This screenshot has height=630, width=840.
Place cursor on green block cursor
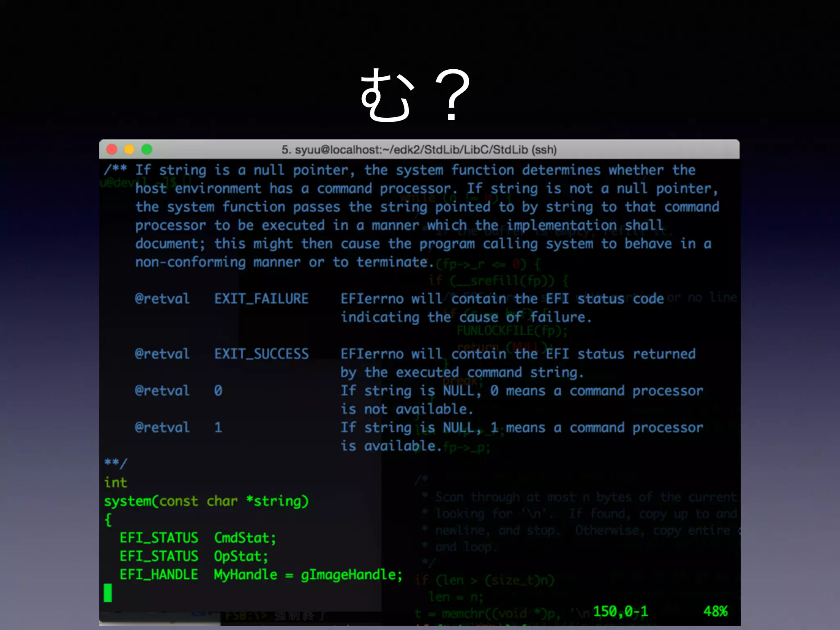[x=108, y=593]
